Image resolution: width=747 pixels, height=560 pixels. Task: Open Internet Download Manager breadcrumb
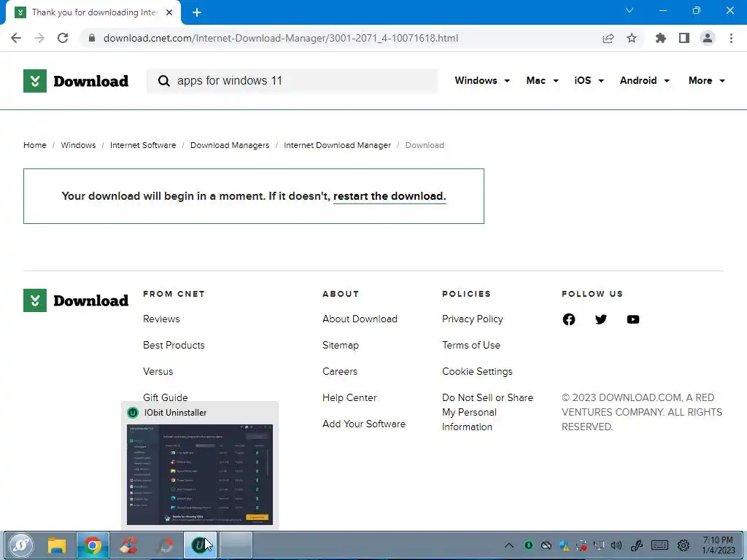337,145
